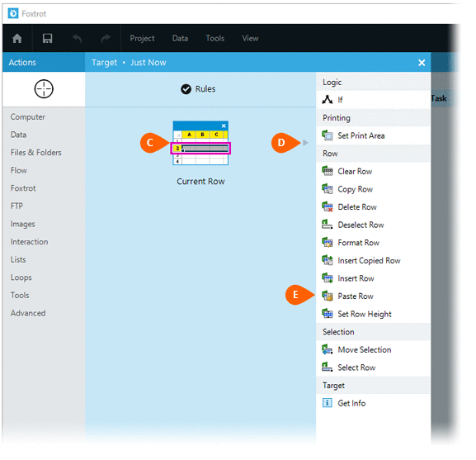Choose the Format Row action label
This screenshot has height=460, width=476.
[x=359, y=243]
